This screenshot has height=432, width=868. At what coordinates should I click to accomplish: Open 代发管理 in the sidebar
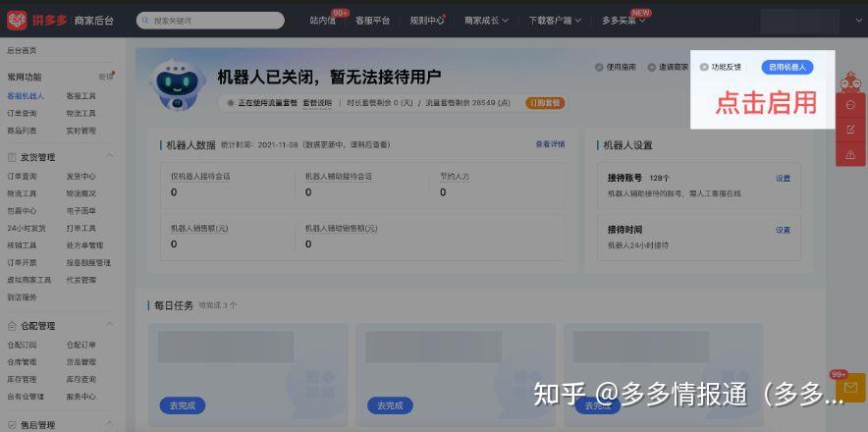tap(81, 280)
